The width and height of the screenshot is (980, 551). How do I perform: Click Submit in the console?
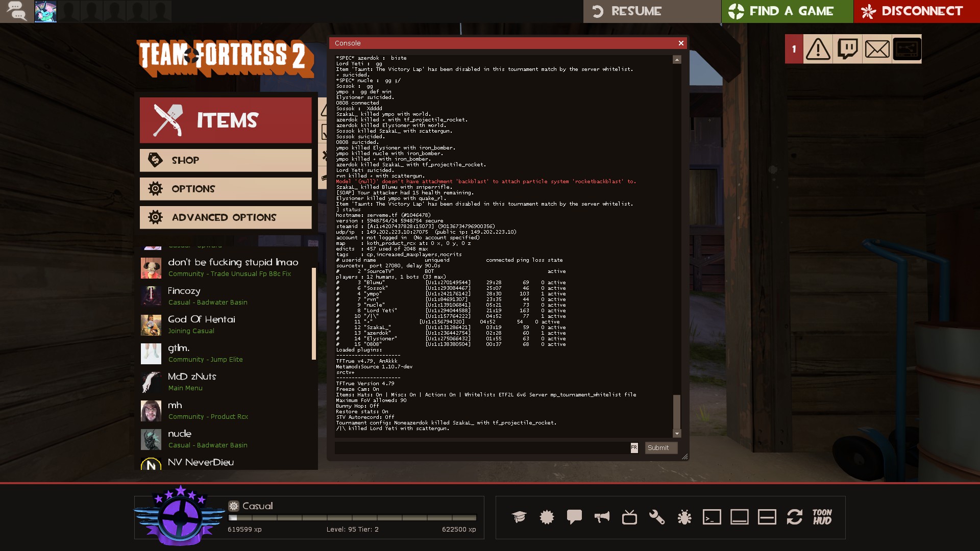(661, 448)
